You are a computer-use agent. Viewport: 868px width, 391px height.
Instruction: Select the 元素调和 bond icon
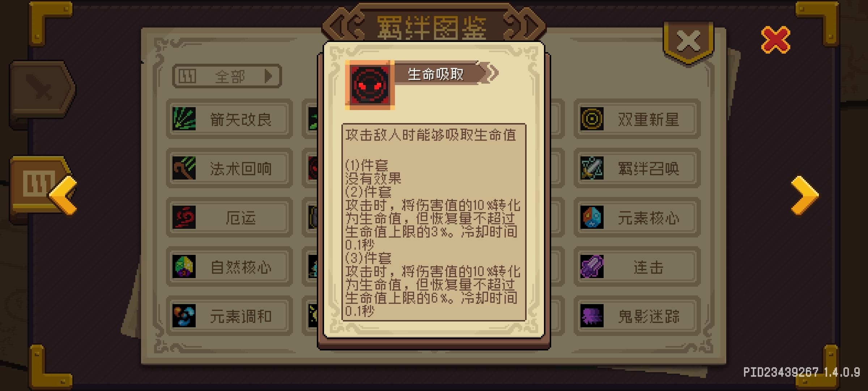(x=184, y=316)
